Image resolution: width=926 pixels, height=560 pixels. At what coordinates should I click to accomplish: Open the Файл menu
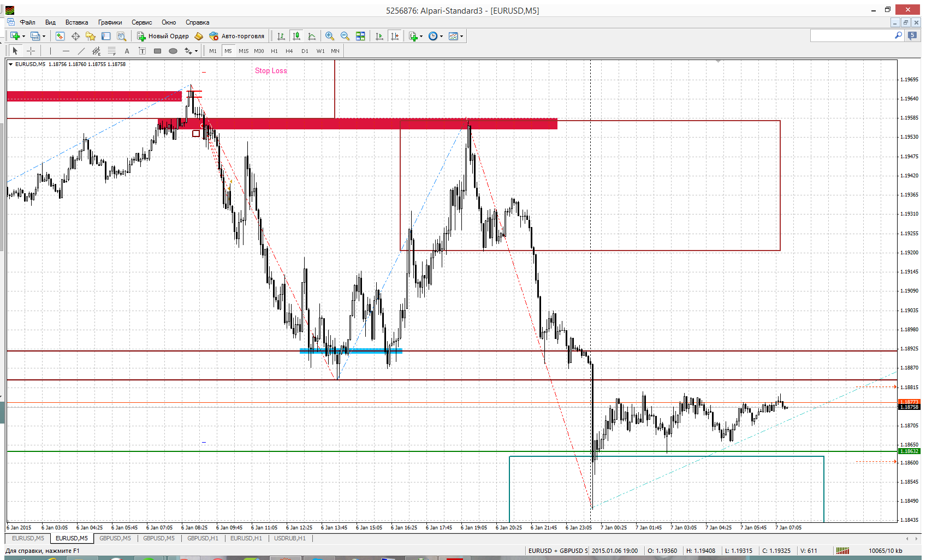click(x=27, y=22)
